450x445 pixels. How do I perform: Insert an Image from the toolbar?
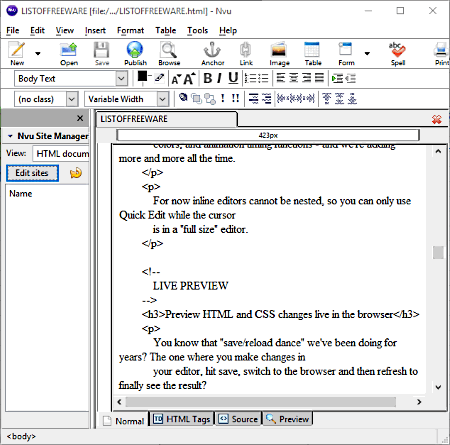click(x=279, y=53)
